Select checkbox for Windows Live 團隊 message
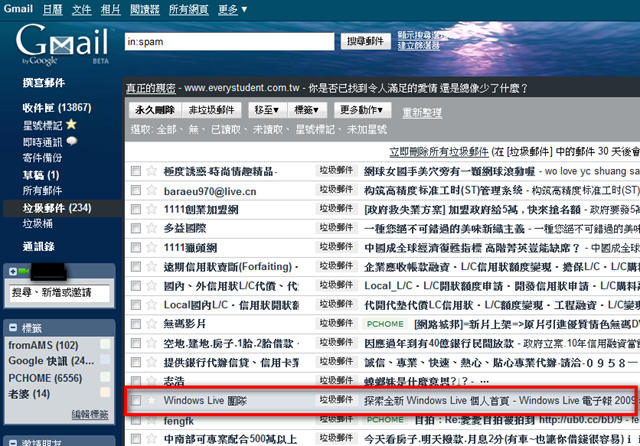The width and height of the screenshot is (640, 446). pyautogui.click(x=136, y=400)
